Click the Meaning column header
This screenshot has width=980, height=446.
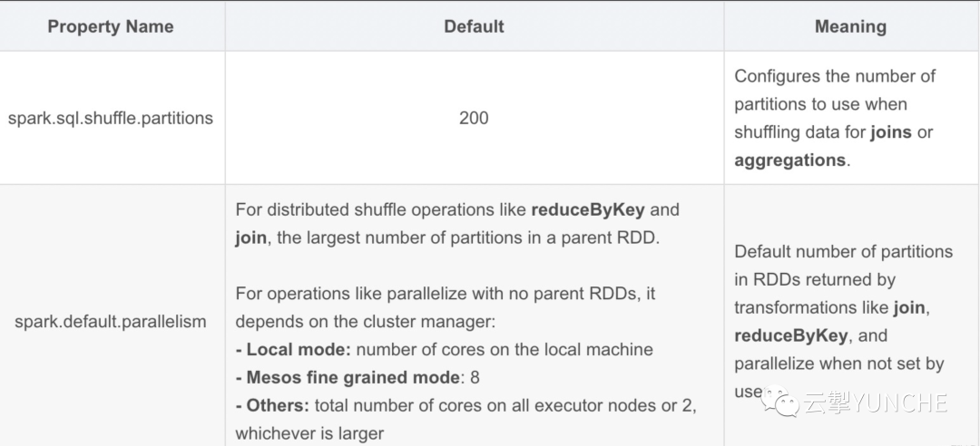(x=850, y=26)
